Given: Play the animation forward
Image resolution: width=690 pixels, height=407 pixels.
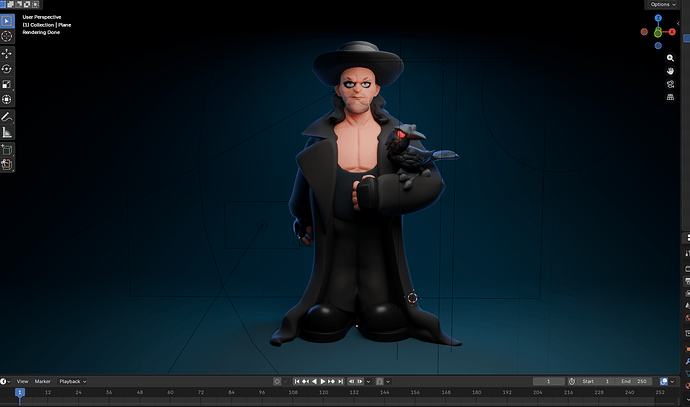Looking at the screenshot, I should 323,381.
